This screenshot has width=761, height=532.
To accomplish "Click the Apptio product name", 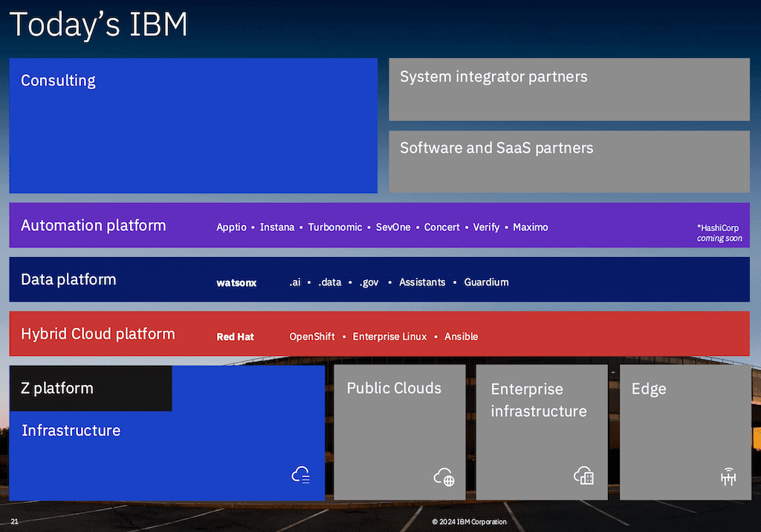I will coord(231,227).
